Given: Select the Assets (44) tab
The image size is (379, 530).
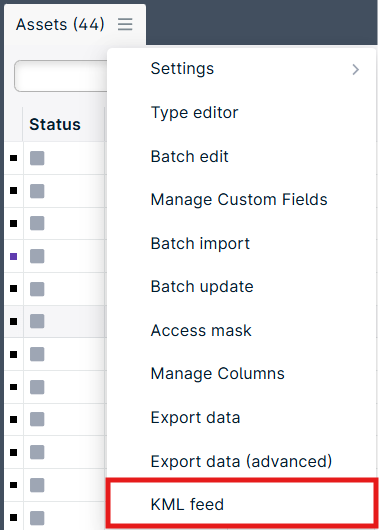Looking at the screenshot, I should pyautogui.click(x=75, y=24).
